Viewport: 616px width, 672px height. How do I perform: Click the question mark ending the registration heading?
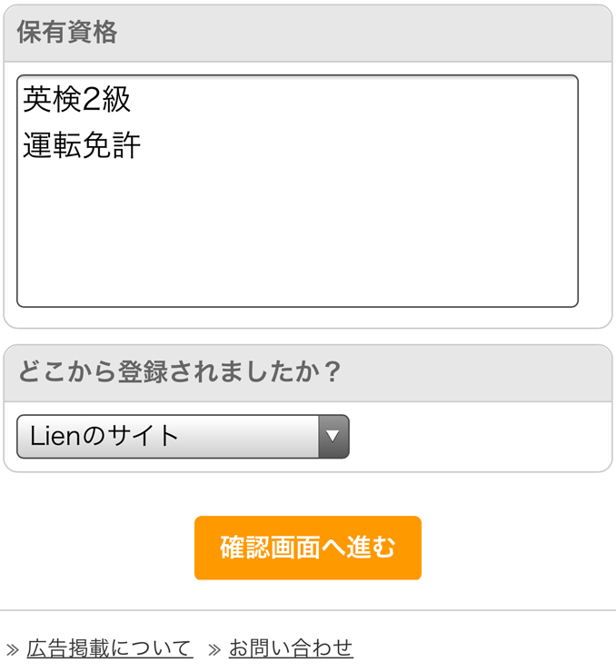tap(332, 371)
